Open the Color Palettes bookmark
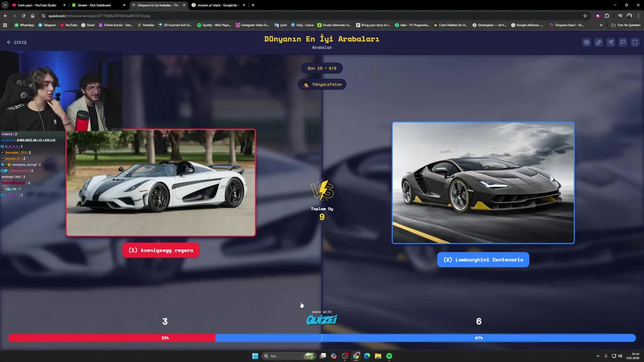Image resolution: width=644 pixels, height=362 pixels. 450,25
